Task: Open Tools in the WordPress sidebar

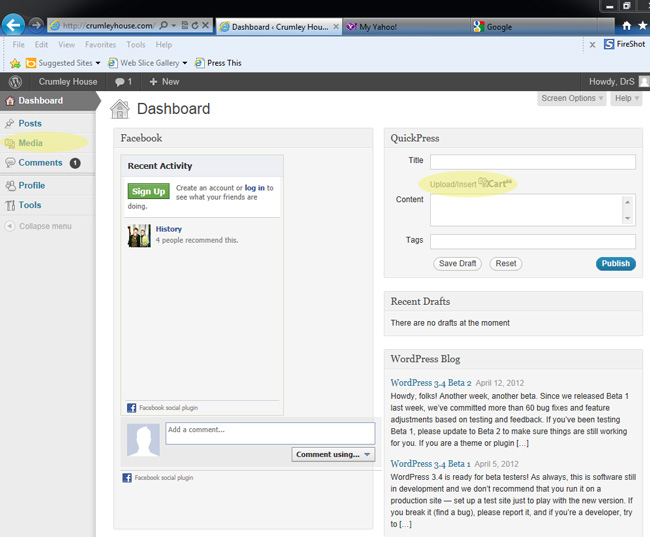Action: (x=47, y=205)
